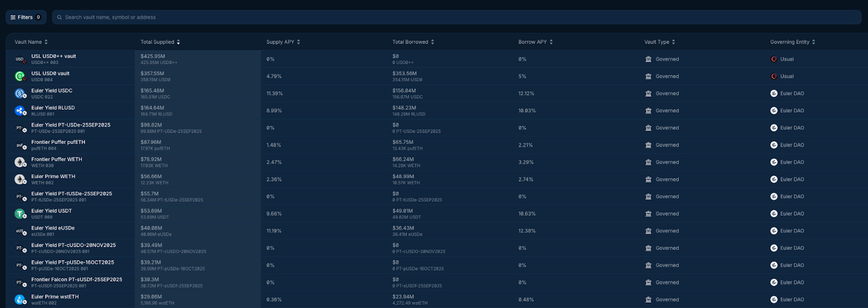Viewport: 868px width, 308px height.
Task: Click the USL USD0 vault token icon
Action: [20, 77]
